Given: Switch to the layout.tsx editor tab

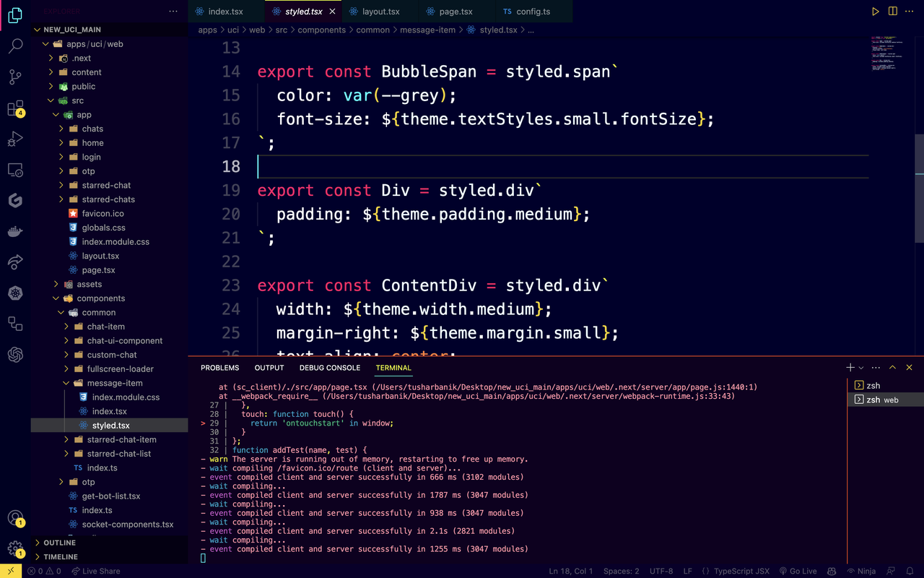Looking at the screenshot, I should pyautogui.click(x=380, y=12).
